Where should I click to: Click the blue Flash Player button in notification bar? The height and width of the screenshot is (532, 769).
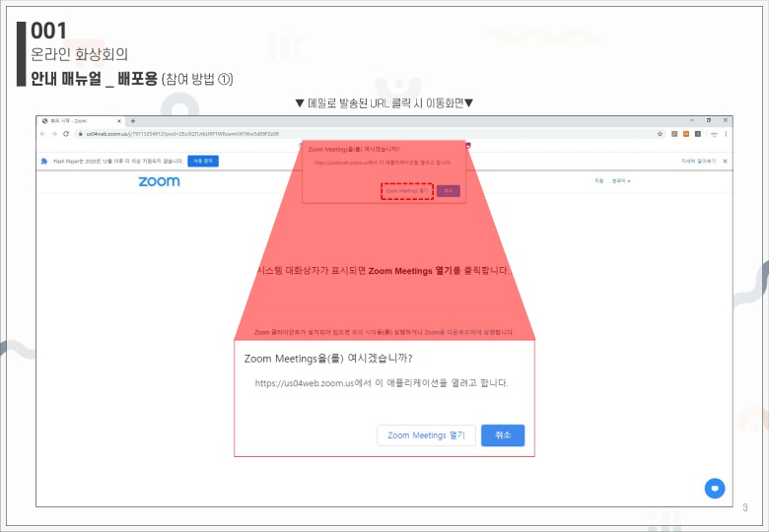pos(203,161)
